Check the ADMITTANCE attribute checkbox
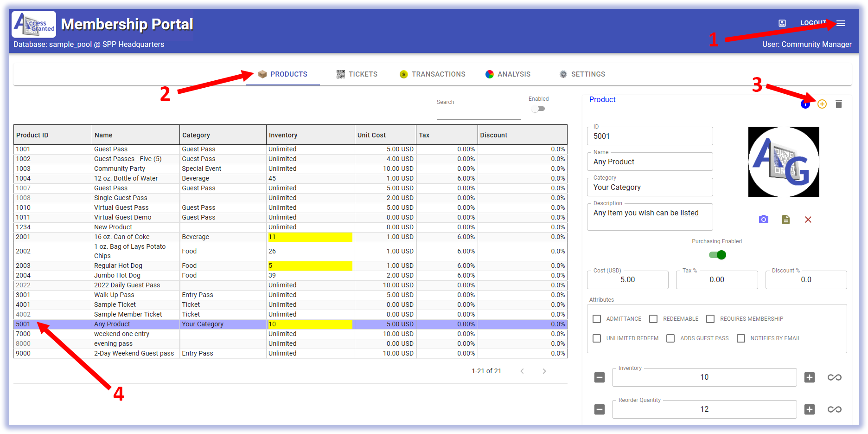The width and height of the screenshot is (868, 434). (x=597, y=319)
